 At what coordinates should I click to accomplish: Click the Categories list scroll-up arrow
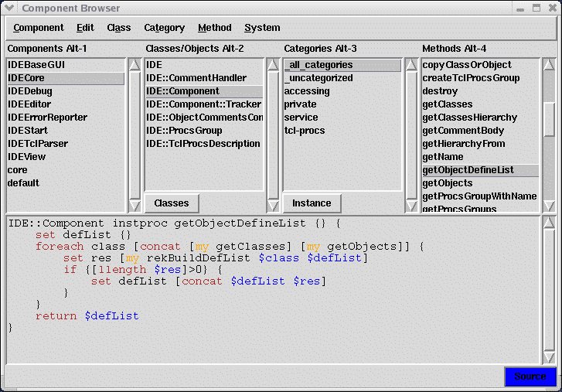(411, 65)
